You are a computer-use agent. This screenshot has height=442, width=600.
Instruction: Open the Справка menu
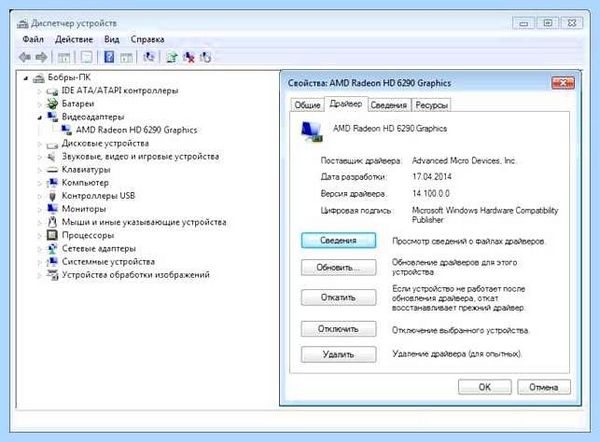click(x=147, y=39)
